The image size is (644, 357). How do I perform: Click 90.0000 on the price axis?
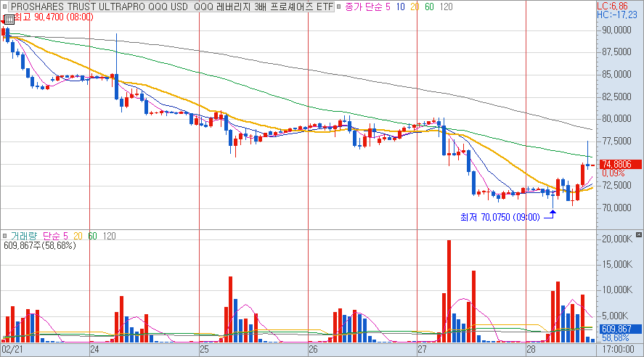[616, 30]
